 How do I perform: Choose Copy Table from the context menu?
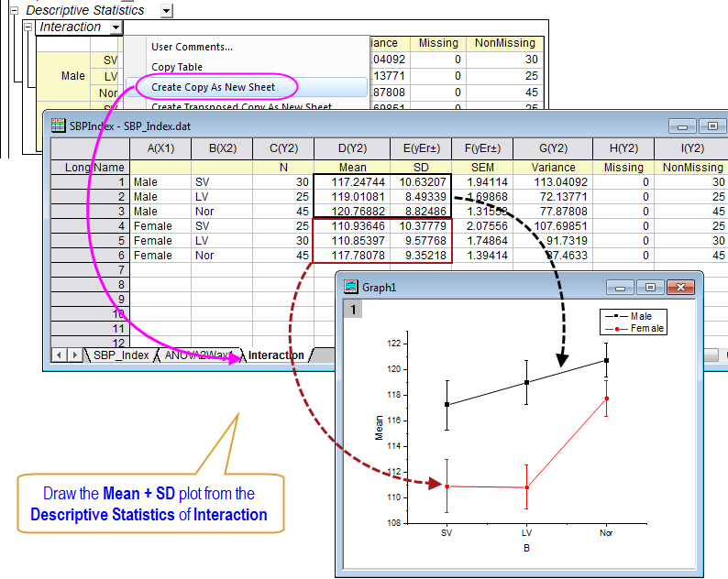[177, 67]
